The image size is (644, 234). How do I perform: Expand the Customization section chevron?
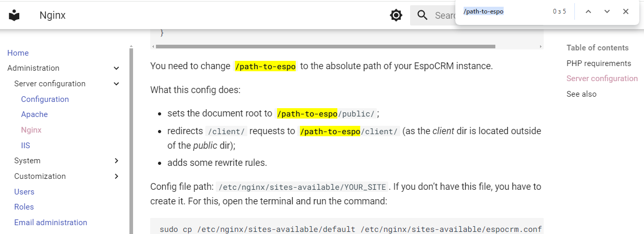point(116,176)
